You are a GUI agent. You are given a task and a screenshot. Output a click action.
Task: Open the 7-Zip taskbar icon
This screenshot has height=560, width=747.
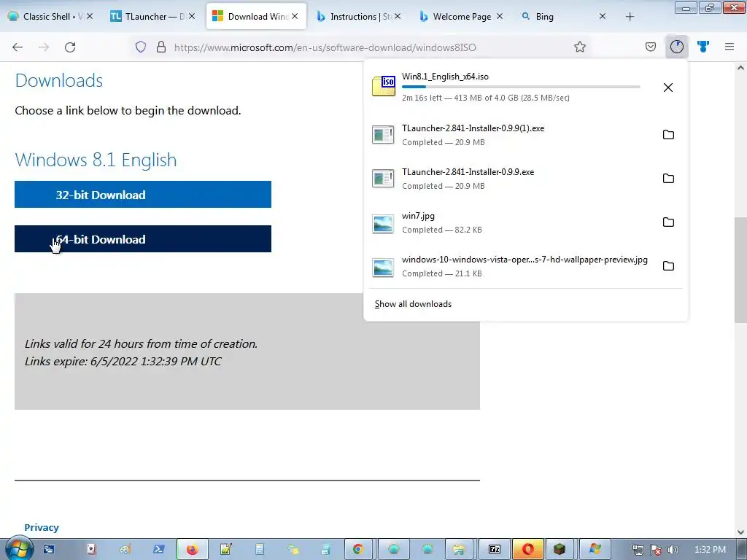tap(495, 550)
